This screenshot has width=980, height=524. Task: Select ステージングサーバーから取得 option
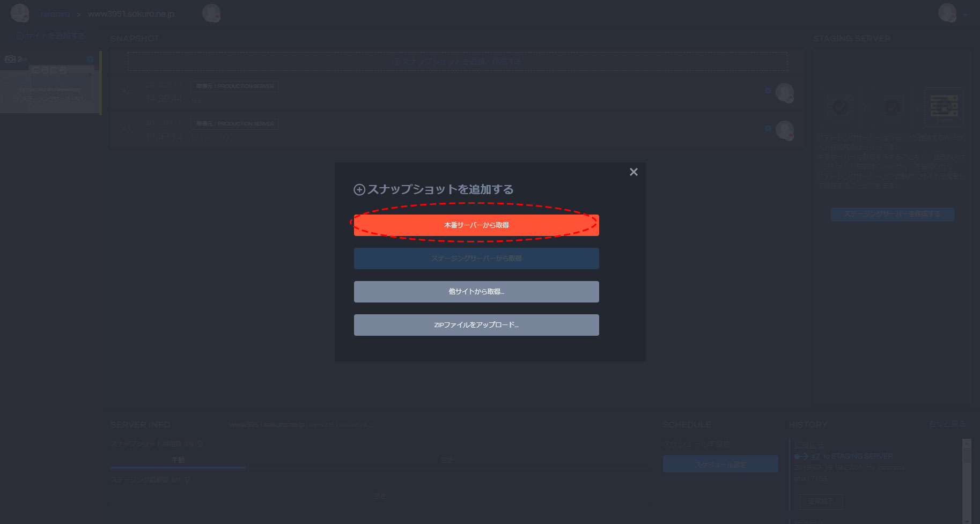click(x=476, y=259)
